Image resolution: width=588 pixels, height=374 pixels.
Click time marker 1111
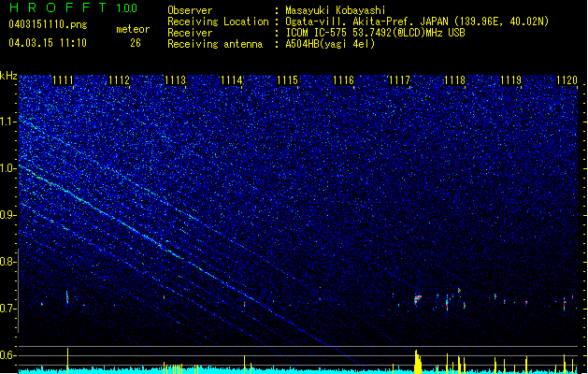[63, 80]
